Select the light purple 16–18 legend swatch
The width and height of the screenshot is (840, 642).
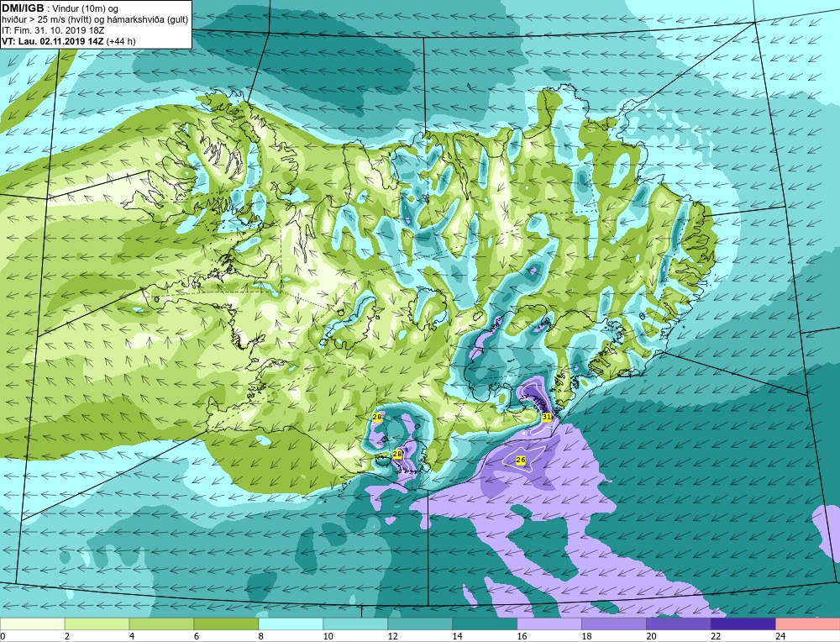[549, 624]
